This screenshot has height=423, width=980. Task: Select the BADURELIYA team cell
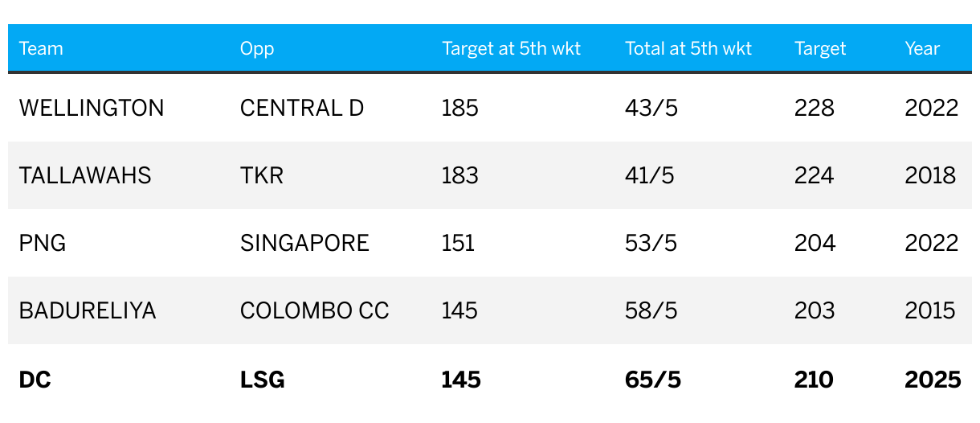click(88, 310)
